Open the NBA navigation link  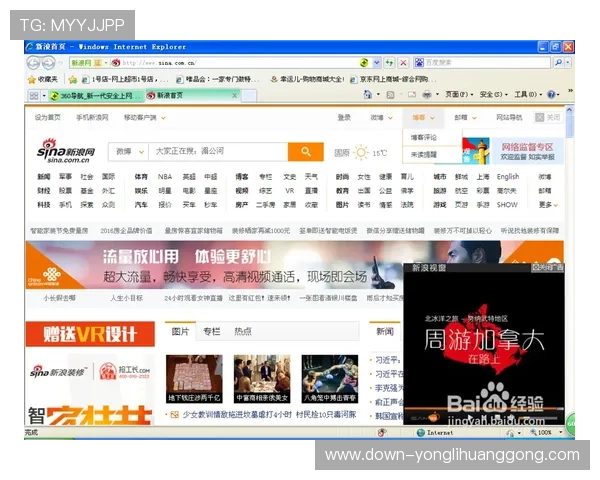165,177
